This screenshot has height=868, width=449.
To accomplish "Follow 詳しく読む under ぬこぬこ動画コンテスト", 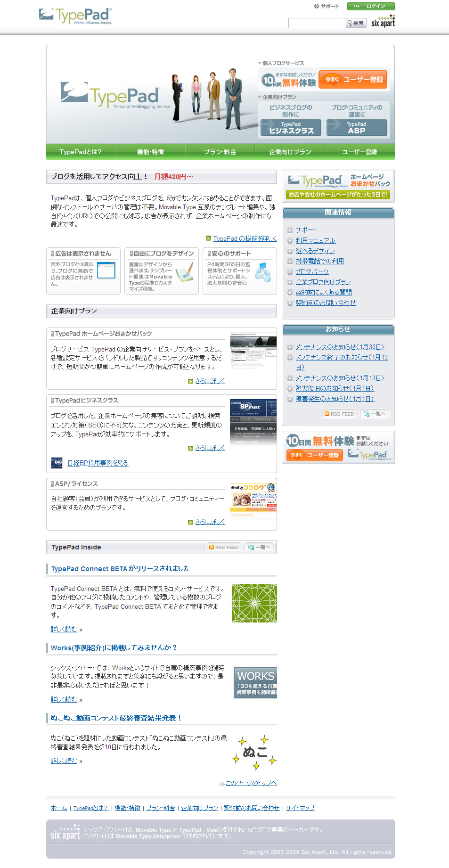I will pos(64,761).
